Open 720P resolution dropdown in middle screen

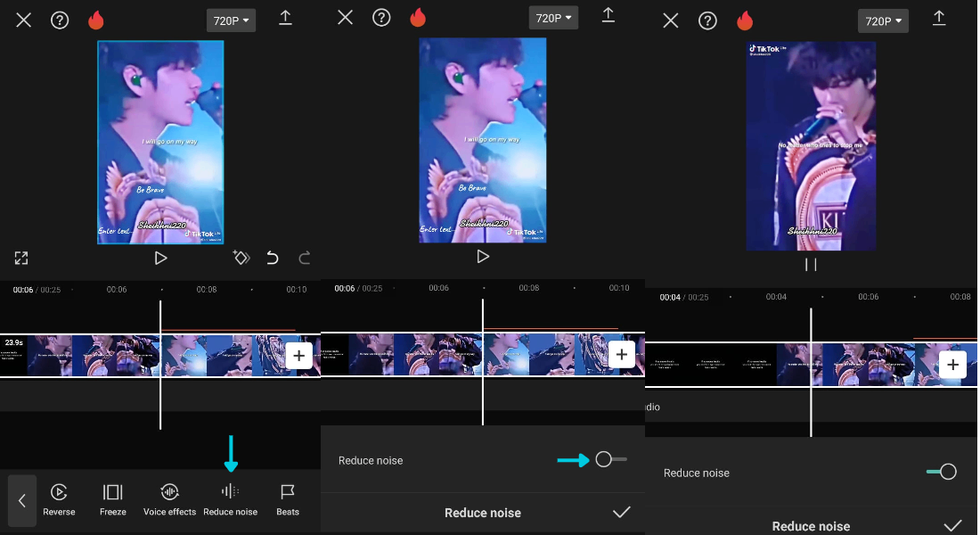(x=553, y=18)
